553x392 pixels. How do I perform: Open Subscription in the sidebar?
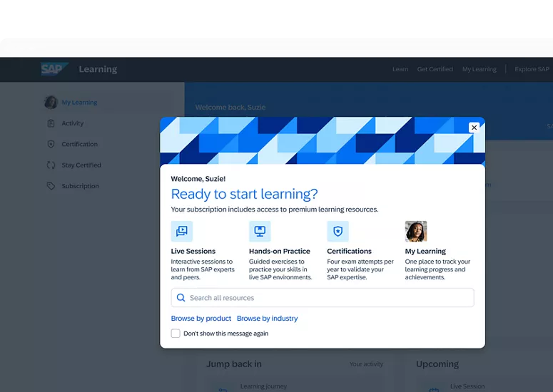coord(81,186)
